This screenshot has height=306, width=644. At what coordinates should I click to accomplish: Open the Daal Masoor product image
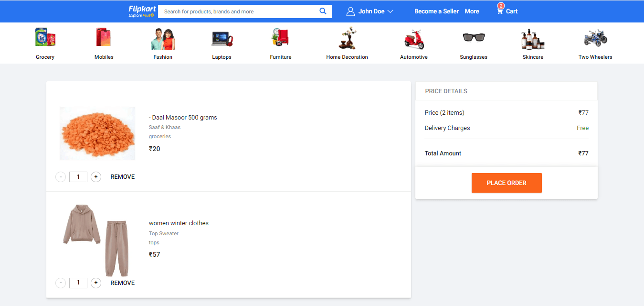[97, 133]
